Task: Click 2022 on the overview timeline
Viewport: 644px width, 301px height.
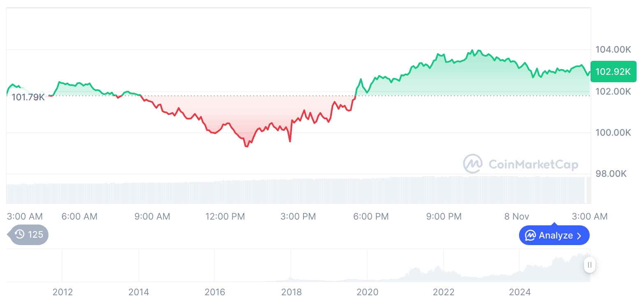Action: 443,292
